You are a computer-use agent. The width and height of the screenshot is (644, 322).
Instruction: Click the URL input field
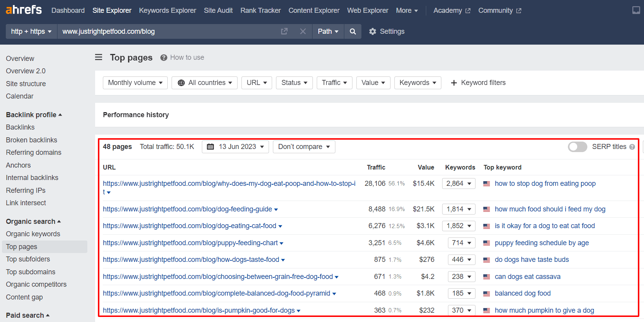point(167,31)
